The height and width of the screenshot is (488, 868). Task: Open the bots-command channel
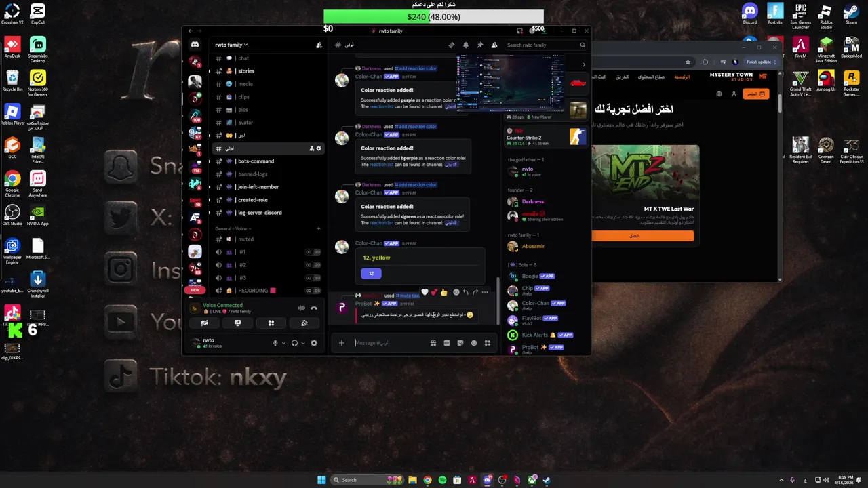coord(267,161)
